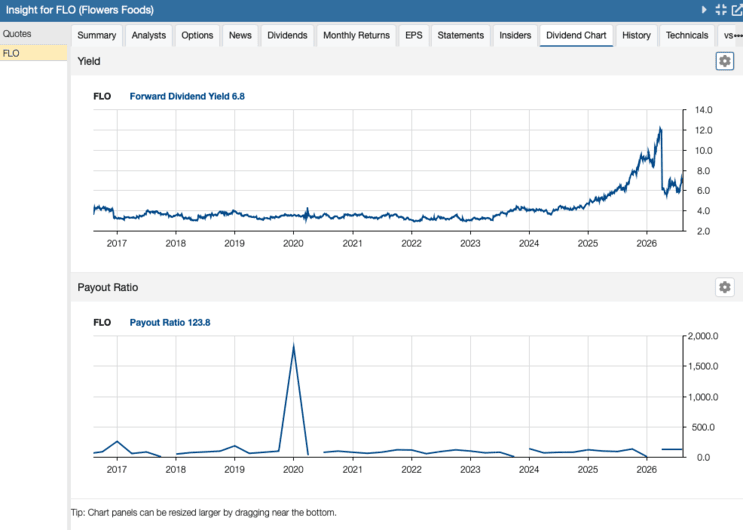Click the play arrow icon in title bar
743x530 pixels.
pyautogui.click(x=704, y=9)
